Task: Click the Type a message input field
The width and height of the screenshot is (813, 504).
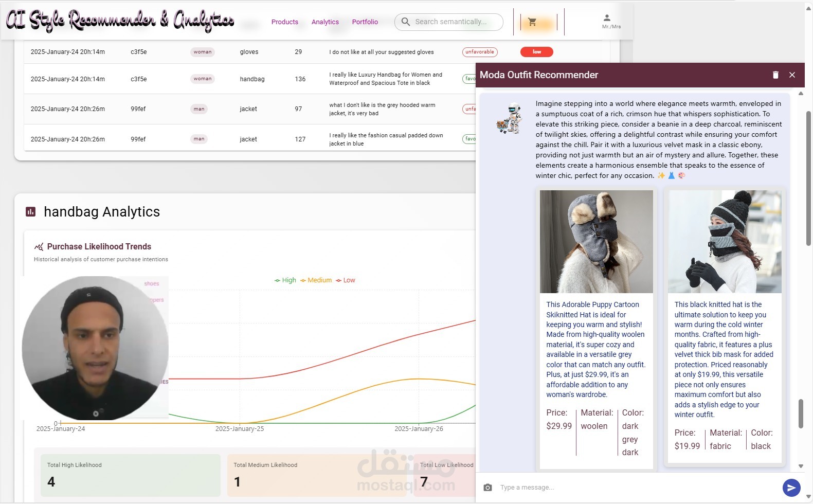Action: pyautogui.click(x=638, y=487)
